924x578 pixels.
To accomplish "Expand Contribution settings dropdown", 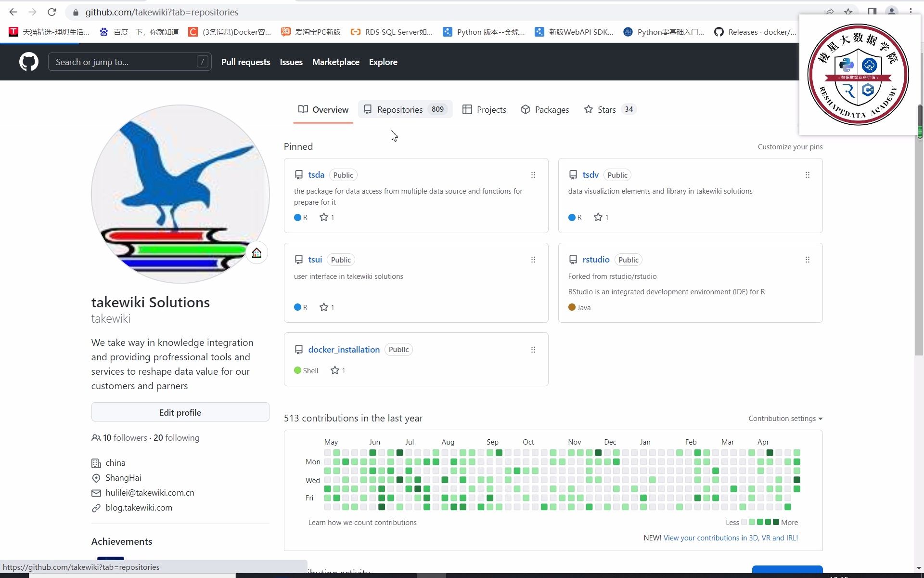I will 785,419.
